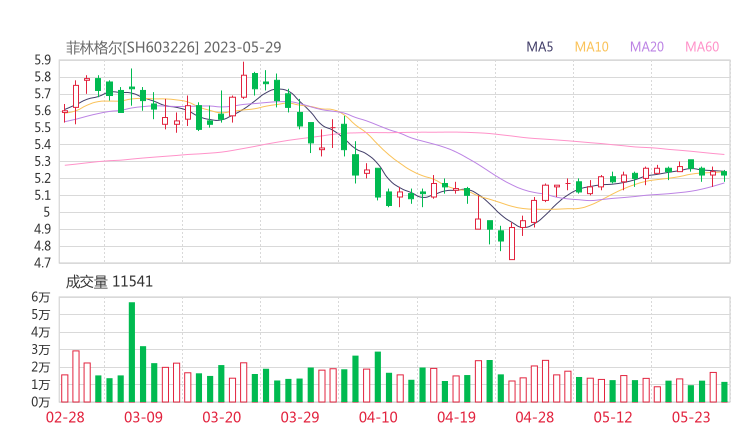Screen dimensions: 740x440
Task: Click the 4万 volume axis label
Action: coord(41,332)
